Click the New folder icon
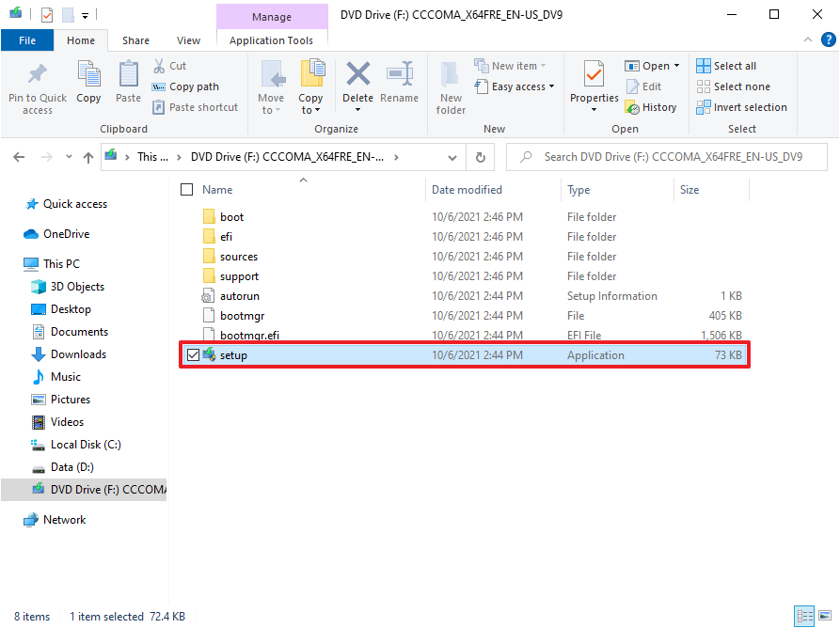 450,75
